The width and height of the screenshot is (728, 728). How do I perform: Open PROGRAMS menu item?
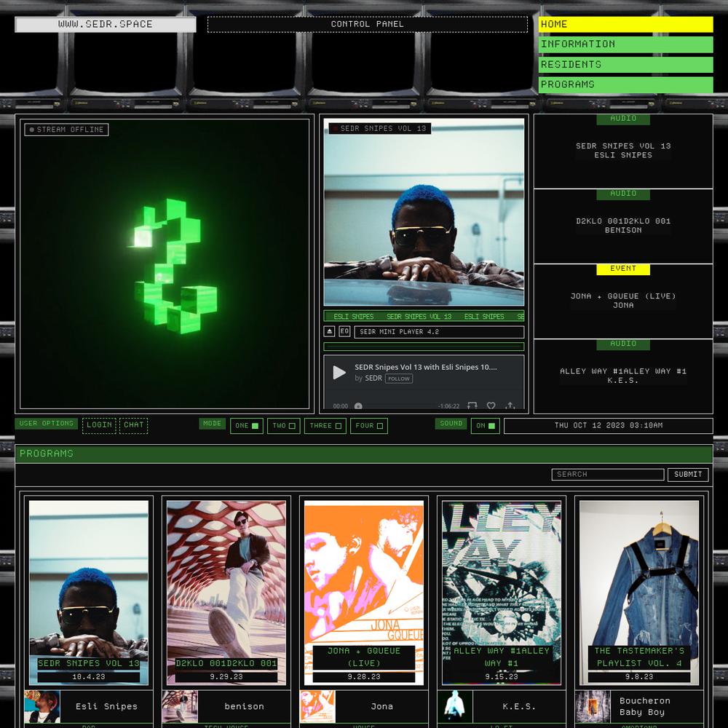tap(625, 84)
